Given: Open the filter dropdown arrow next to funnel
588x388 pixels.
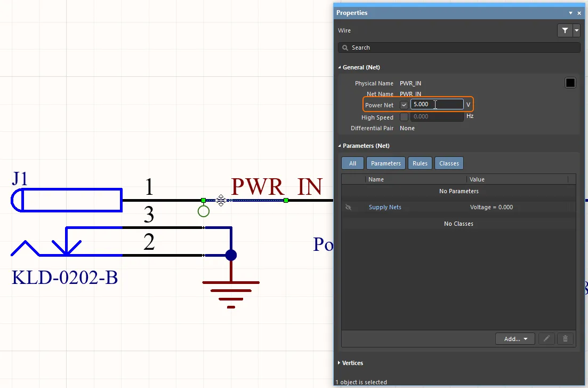Looking at the screenshot, I should [577, 30].
